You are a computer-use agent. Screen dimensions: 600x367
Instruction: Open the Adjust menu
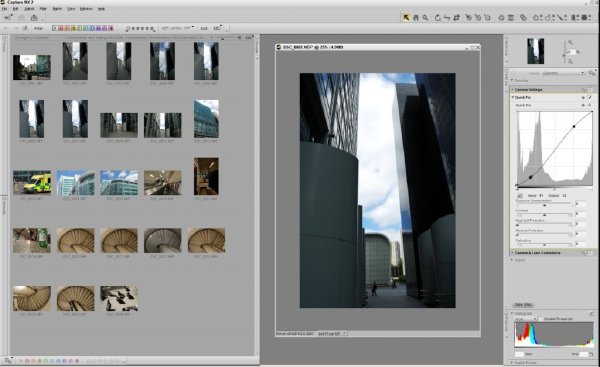coord(29,9)
